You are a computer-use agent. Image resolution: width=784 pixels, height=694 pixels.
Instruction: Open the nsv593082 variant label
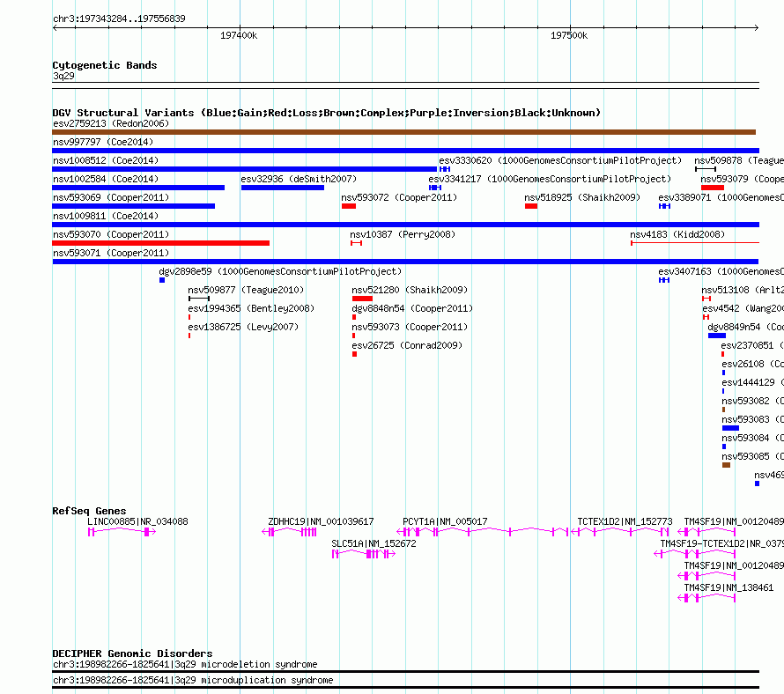pos(752,401)
